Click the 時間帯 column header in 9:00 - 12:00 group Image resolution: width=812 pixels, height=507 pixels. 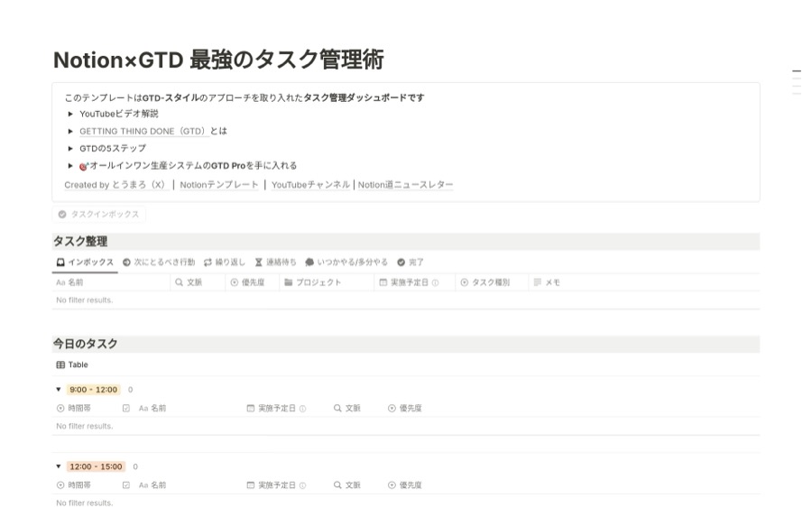(74, 409)
